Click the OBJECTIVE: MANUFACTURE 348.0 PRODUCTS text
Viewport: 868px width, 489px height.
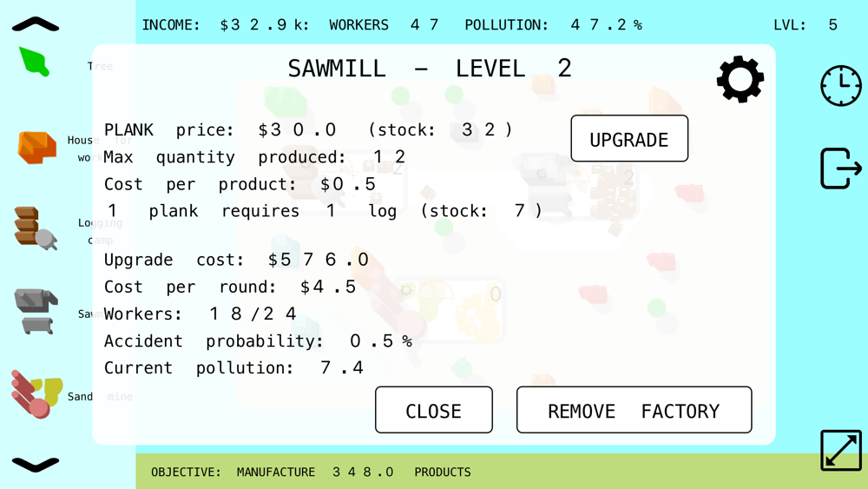311,472
